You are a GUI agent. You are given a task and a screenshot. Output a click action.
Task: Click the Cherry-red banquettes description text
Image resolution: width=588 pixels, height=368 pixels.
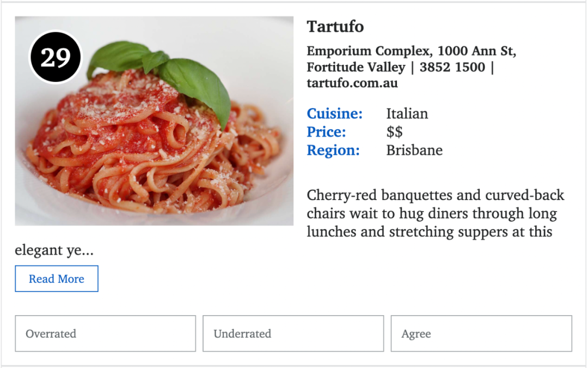[436, 213]
